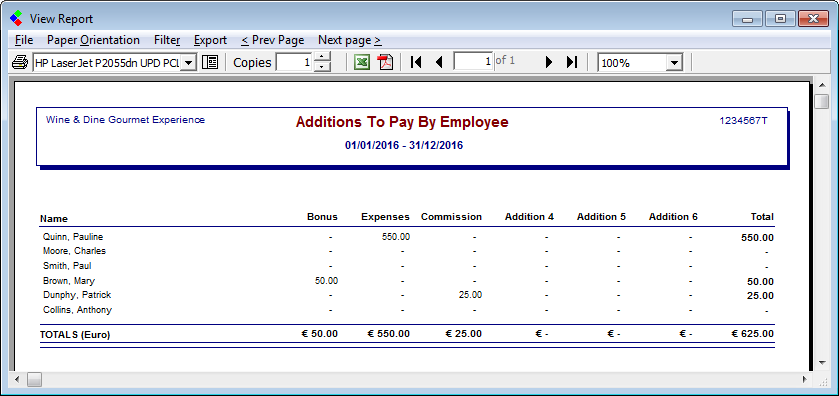Decrease number of copies
Viewport: 839px width, 396px height.
[x=322, y=67]
